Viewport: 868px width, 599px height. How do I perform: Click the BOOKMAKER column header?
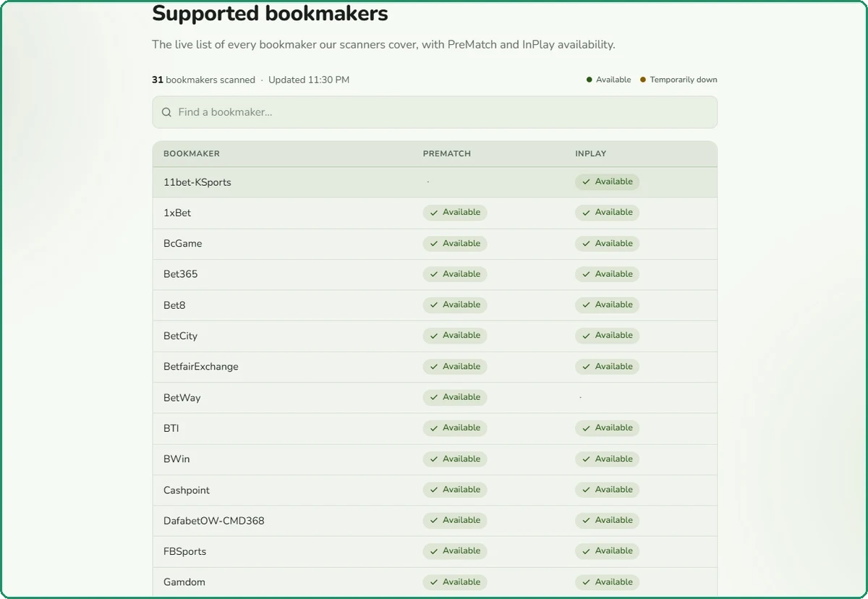pyautogui.click(x=192, y=154)
